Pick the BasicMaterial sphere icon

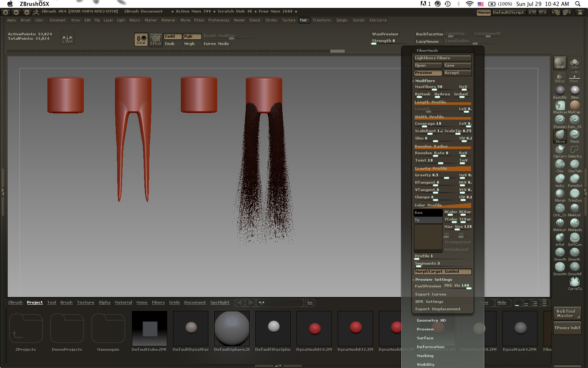pyautogui.click(x=560, y=92)
